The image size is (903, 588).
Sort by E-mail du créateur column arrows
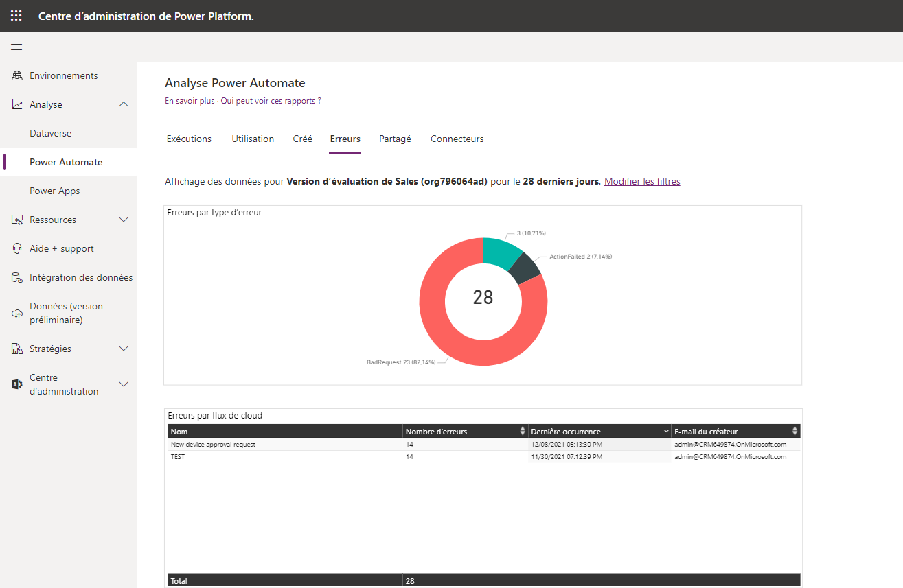[795, 432]
